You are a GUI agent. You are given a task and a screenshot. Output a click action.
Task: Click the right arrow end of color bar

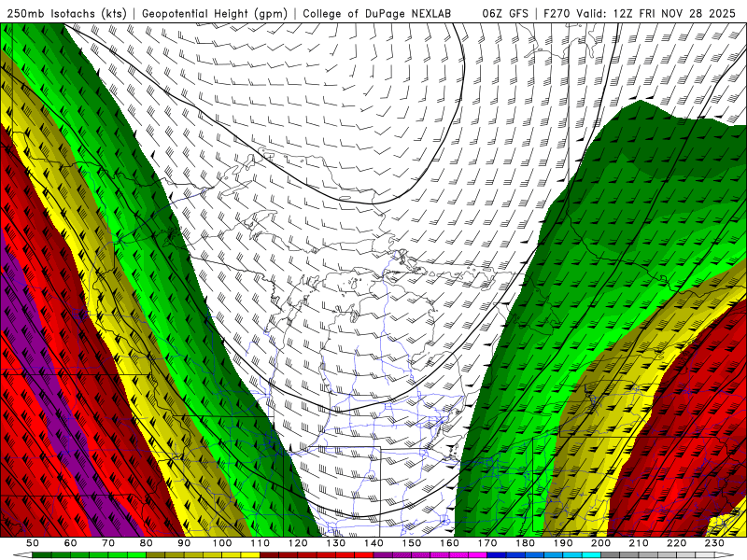click(725, 555)
